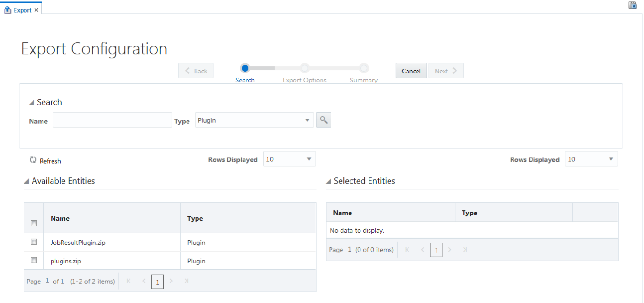Image resolution: width=644 pixels, height=303 pixels.
Task: Jump to last page in Available Entities
Action: (186, 282)
